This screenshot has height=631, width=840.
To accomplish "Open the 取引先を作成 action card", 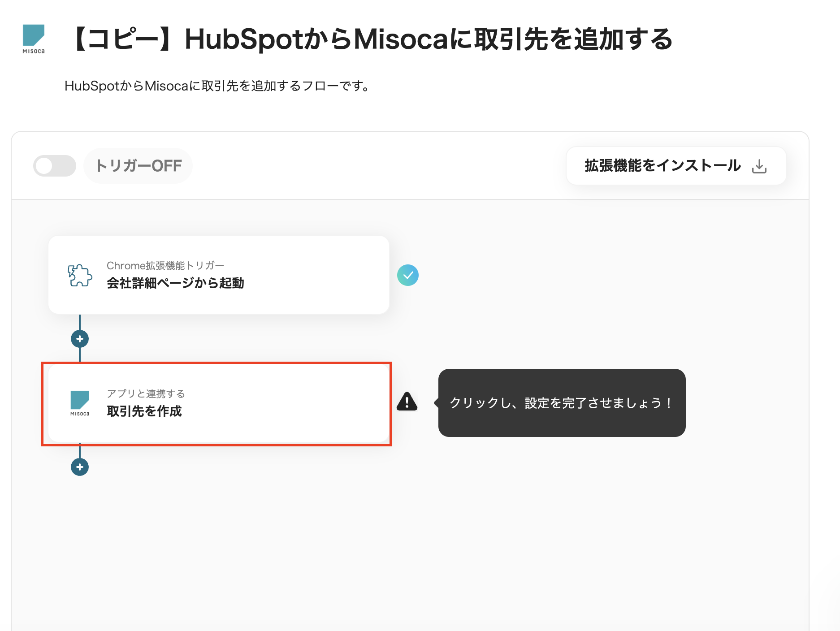I will pos(219,403).
